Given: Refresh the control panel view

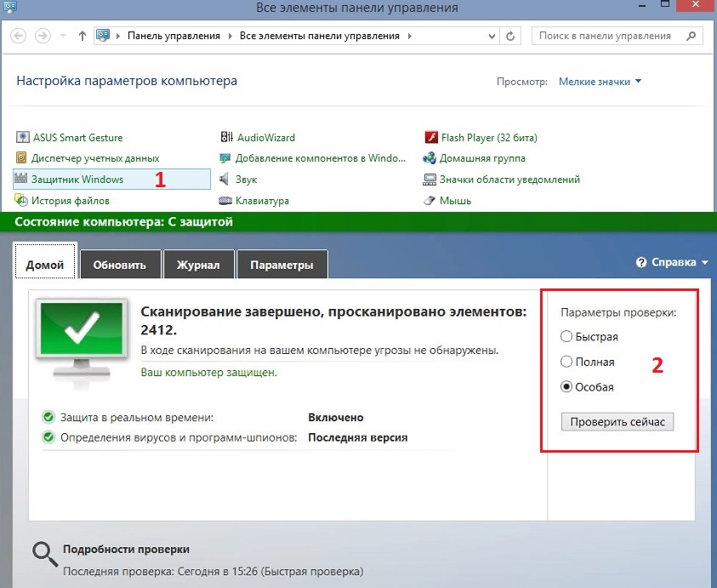Looking at the screenshot, I should (510, 36).
